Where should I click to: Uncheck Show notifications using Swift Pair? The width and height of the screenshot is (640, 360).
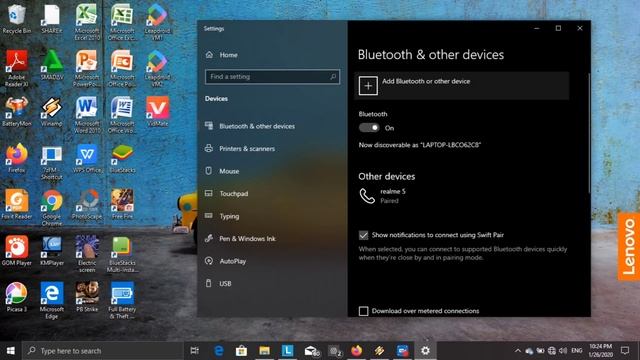pos(363,235)
